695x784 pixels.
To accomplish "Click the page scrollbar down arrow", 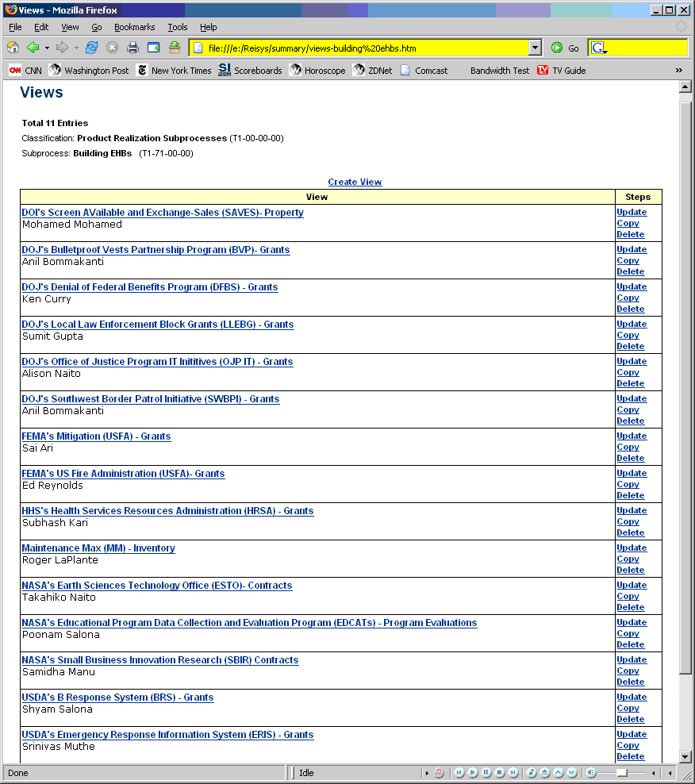I will tap(685, 756).
